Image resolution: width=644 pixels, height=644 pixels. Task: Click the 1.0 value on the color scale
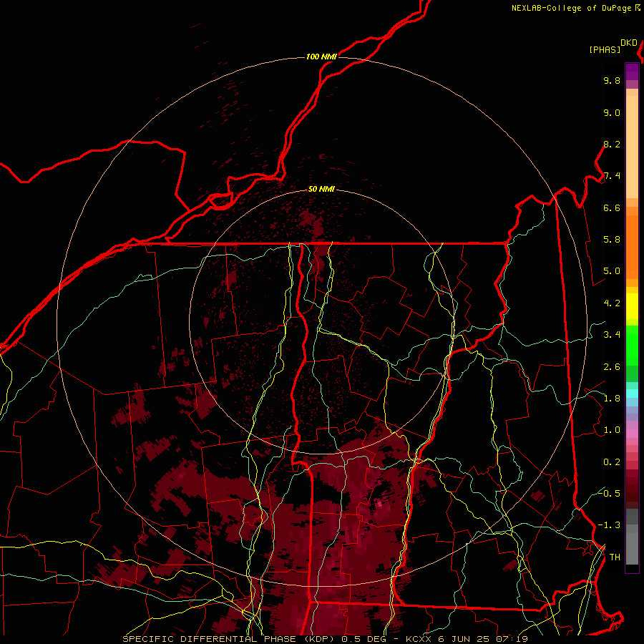pos(612,431)
